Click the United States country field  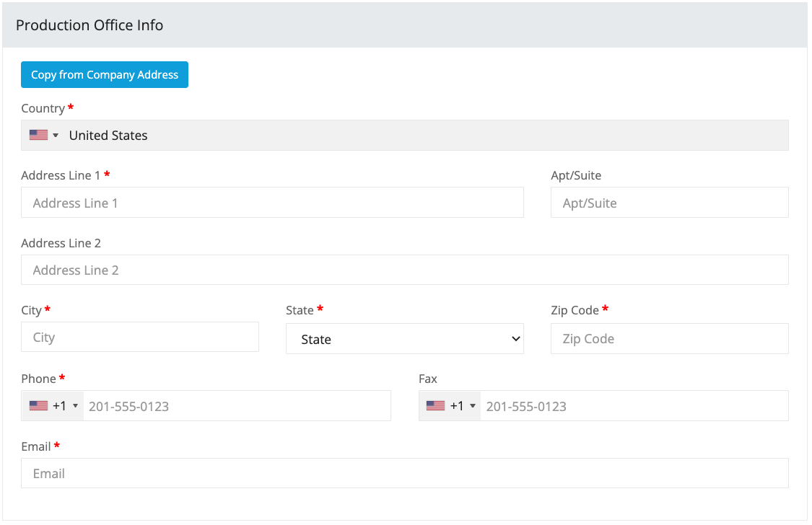click(404, 136)
